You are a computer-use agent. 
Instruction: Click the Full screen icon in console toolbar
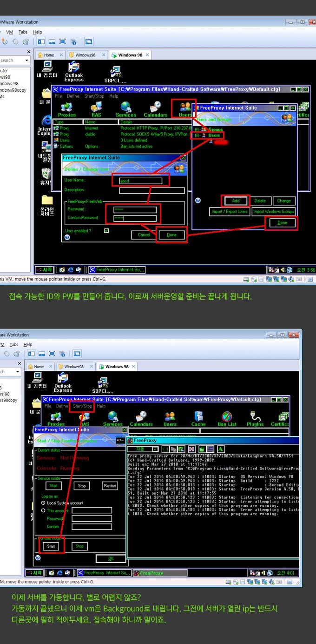[191, 449]
